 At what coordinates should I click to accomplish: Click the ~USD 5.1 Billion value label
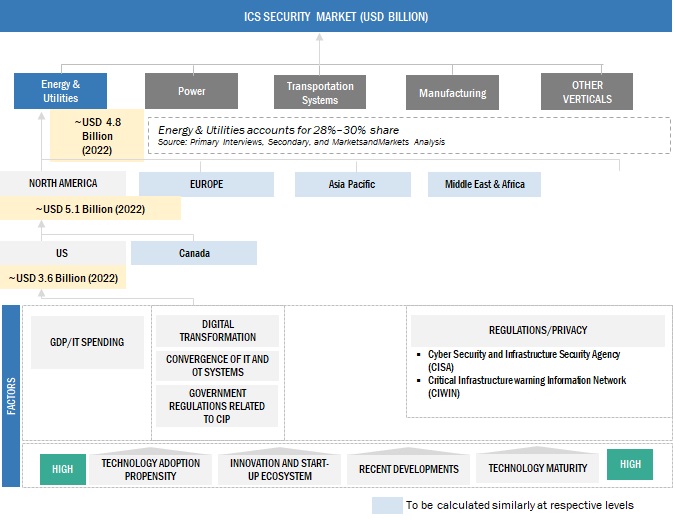click(90, 209)
